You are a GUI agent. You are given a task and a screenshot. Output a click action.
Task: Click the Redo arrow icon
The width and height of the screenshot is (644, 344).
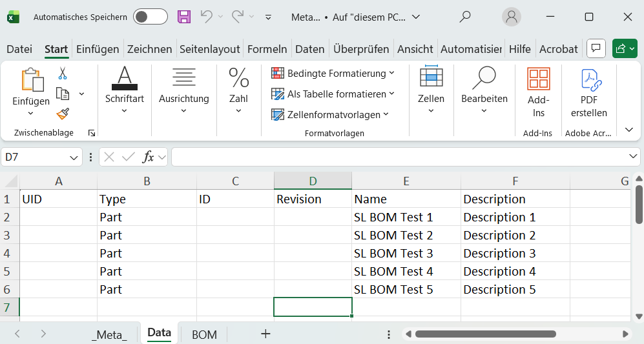click(x=238, y=16)
